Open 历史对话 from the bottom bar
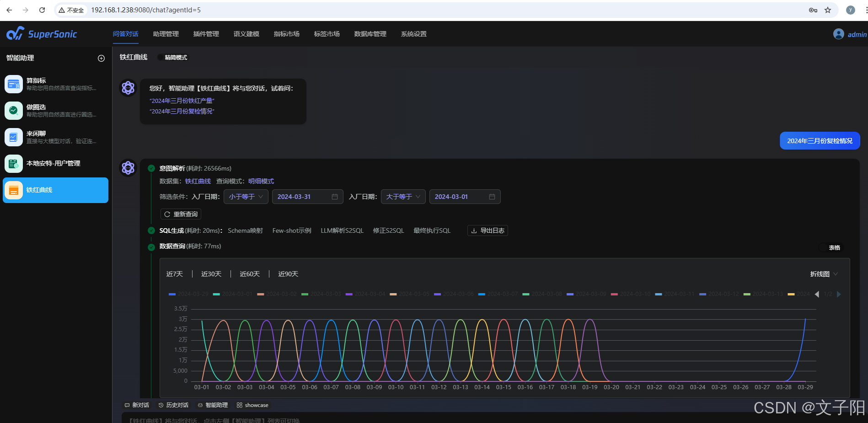Viewport: 868px width, 423px height. pos(173,405)
